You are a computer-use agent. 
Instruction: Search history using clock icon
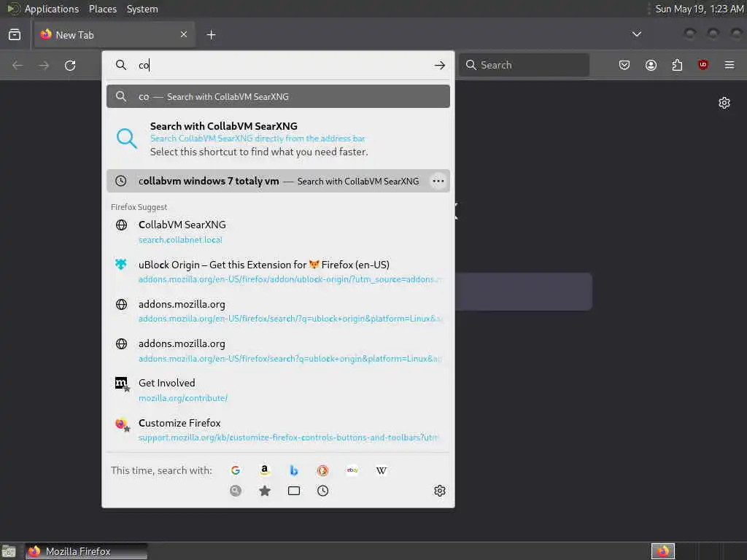pos(322,491)
